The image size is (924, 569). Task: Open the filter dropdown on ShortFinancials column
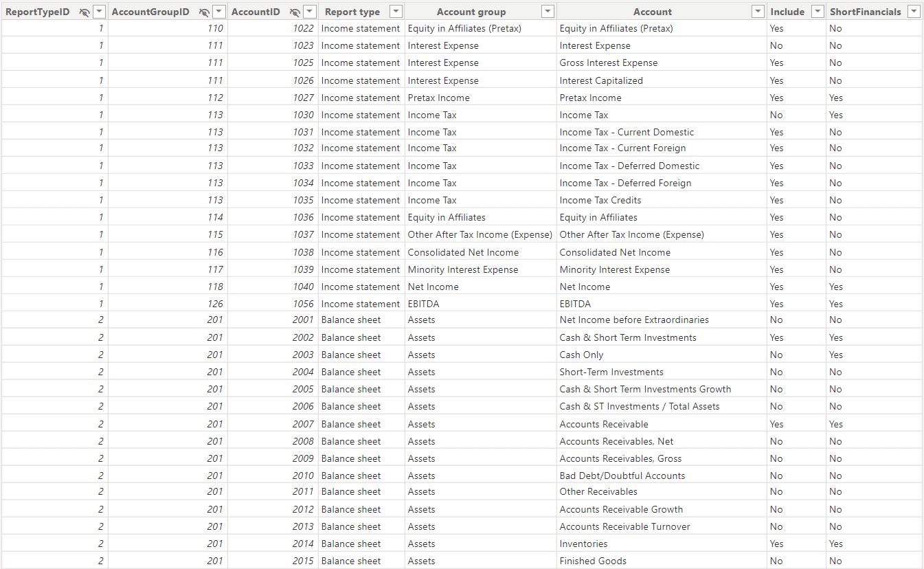914,12
